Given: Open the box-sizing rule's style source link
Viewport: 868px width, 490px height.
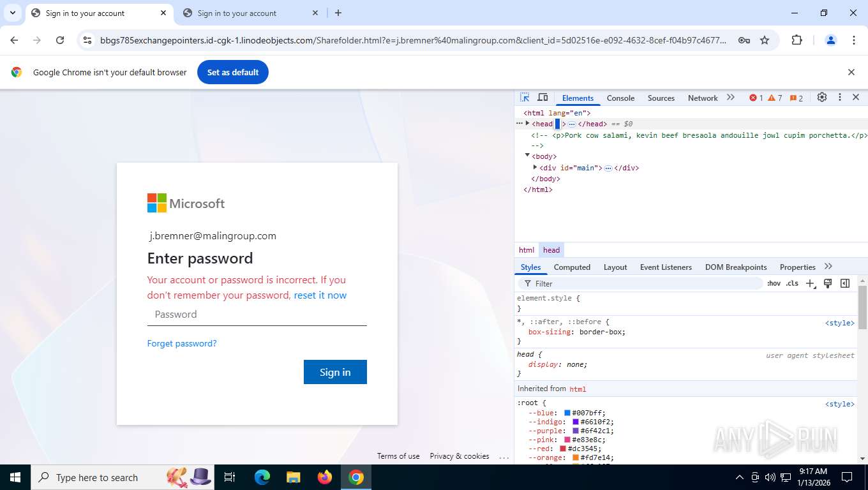Looking at the screenshot, I should click(840, 323).
